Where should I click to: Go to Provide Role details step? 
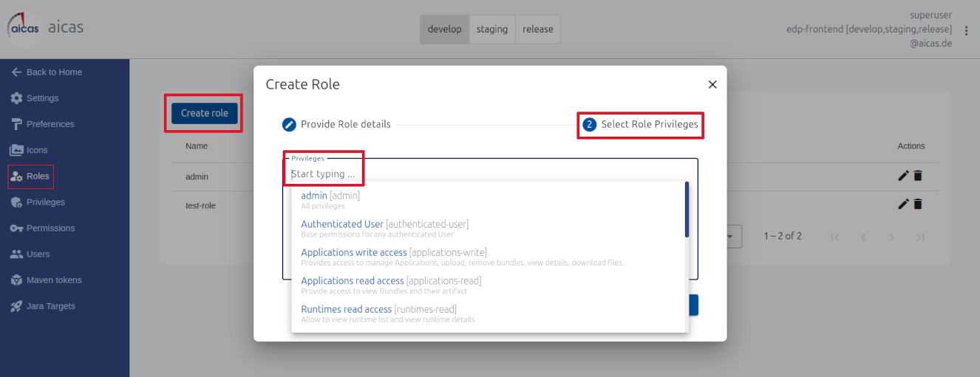pyautogui.click(x=337, y=124)
